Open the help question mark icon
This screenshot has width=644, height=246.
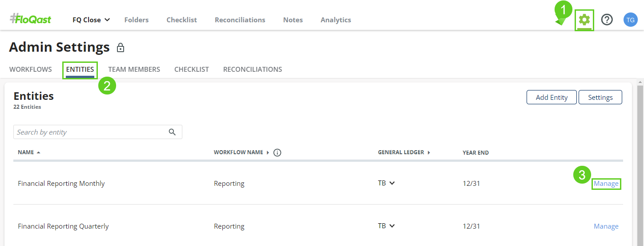tap(607, 20)
